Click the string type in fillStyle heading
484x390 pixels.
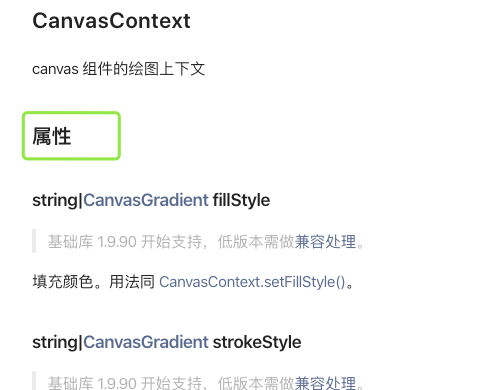pyautogui.click(x=55, y=200)
